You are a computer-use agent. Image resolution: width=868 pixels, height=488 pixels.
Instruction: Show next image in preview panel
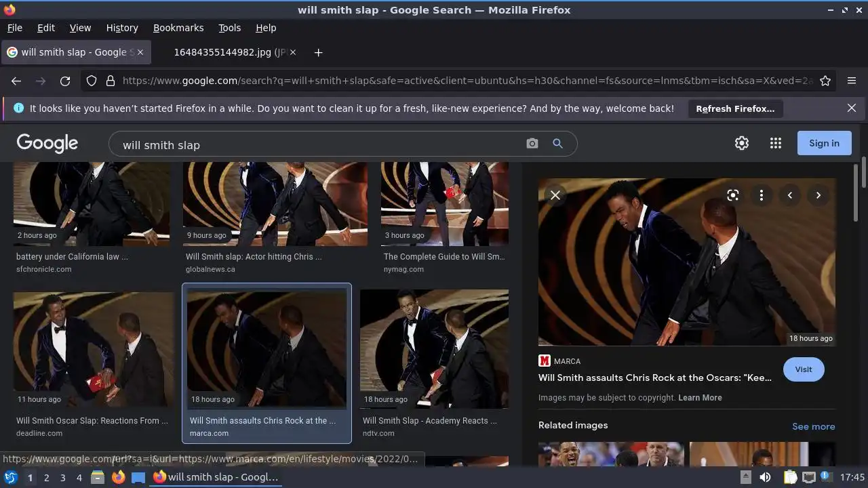click(x=818, y=195)
